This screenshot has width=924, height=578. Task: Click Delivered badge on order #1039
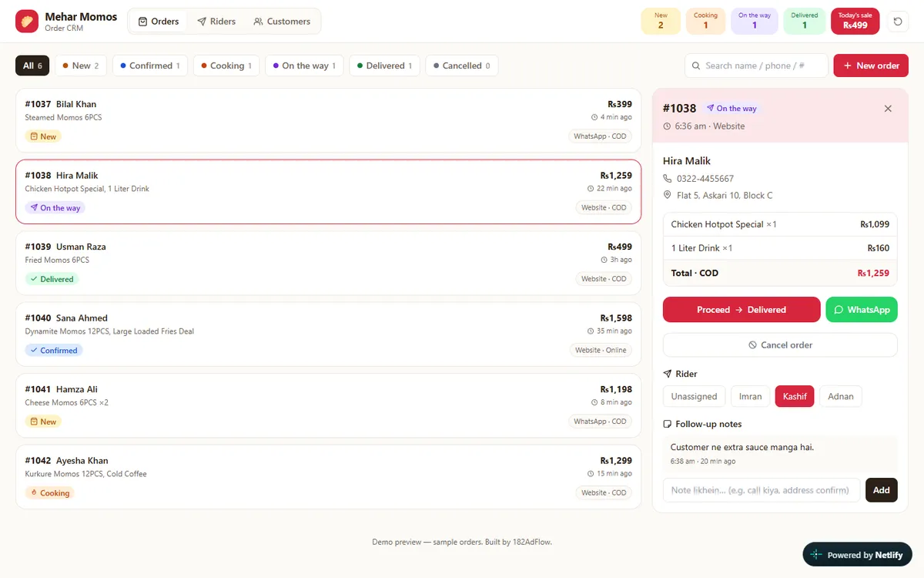pos(52,279)
